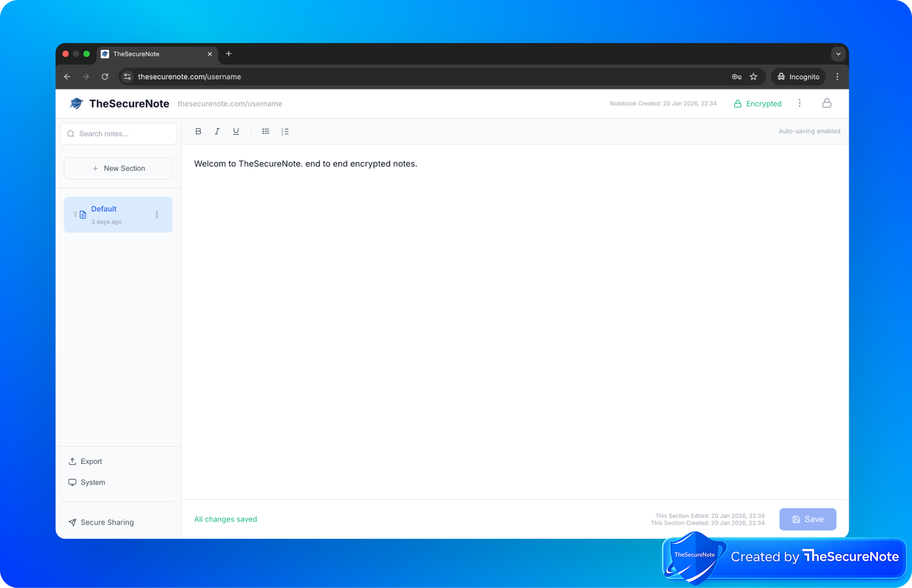Open Secure Sharing options
912x588 pixels.
[101, 522]
